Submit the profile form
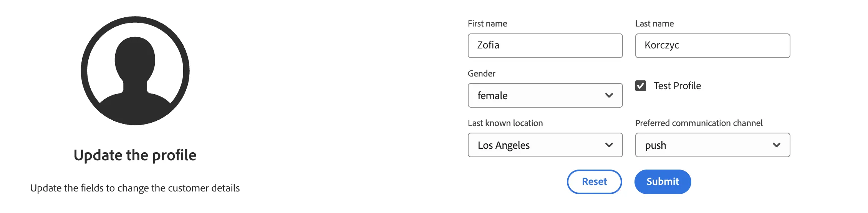Image resolution: width=868 pixels, height=213 pixels. [663, 182]
